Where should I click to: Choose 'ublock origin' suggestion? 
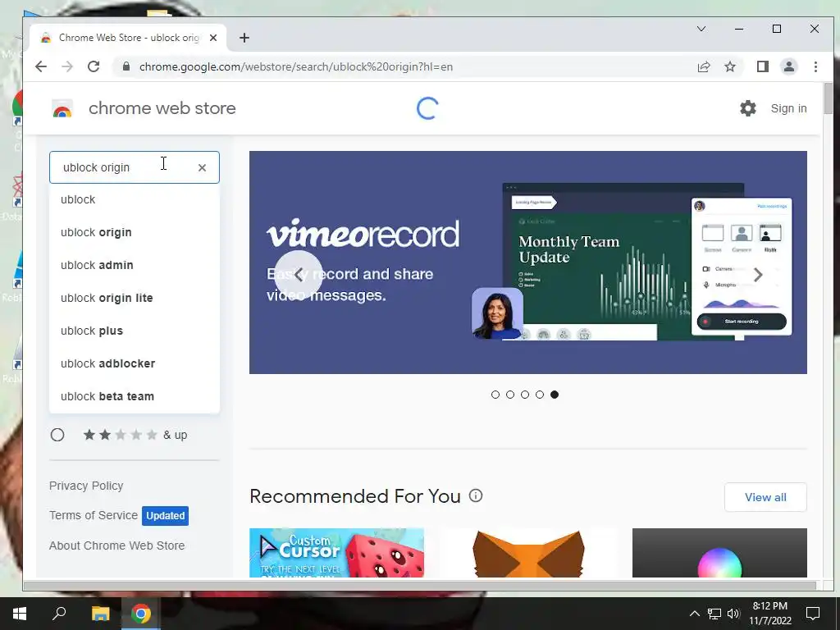[135, 232]
